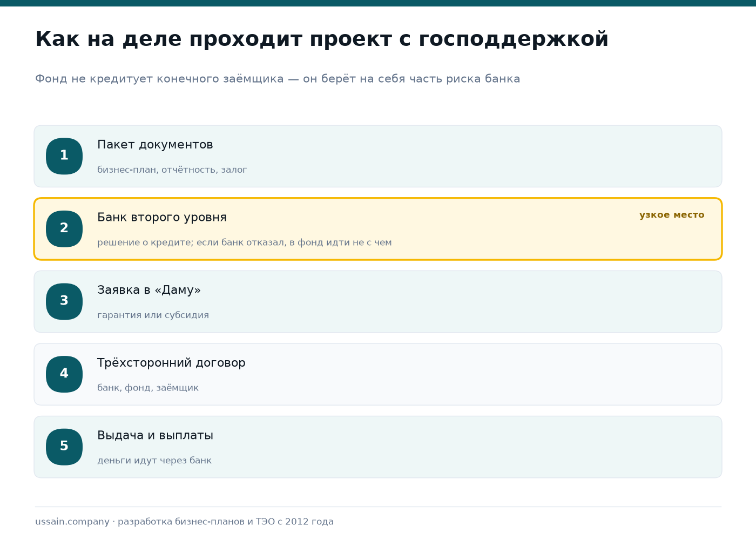Select the text "банк, фонд, заёмщик"

[x=148, y=388]
